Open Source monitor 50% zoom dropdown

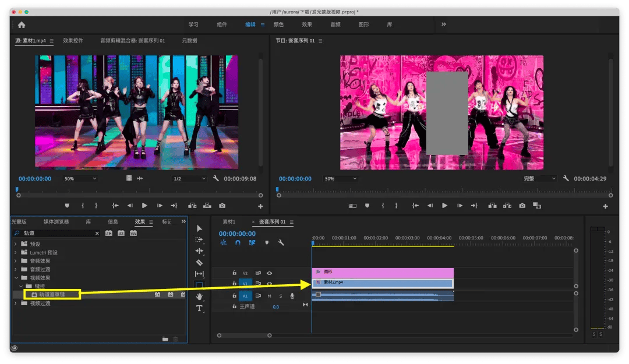(x=80, y=179)
